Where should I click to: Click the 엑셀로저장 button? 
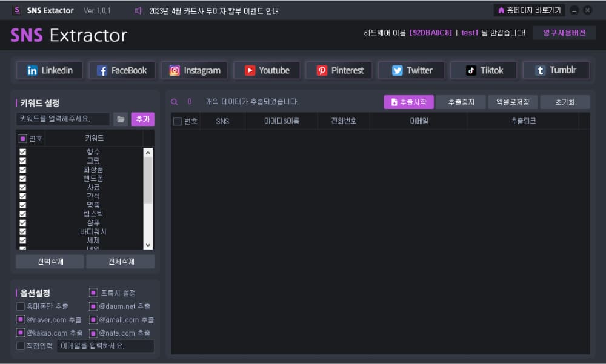click(x=513, y=102)
